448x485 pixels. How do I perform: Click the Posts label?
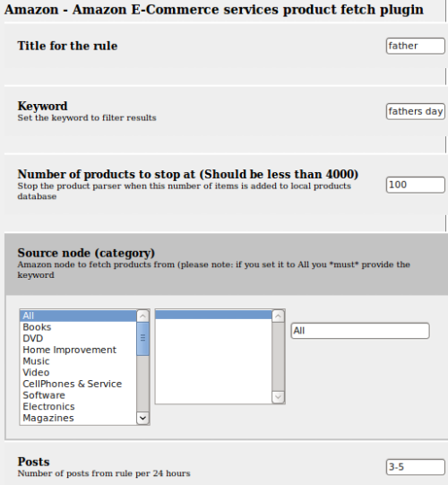[33, 462]
